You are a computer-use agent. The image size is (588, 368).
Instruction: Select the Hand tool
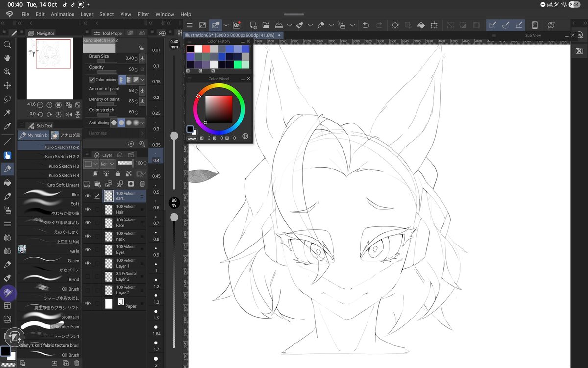point(7,58)
